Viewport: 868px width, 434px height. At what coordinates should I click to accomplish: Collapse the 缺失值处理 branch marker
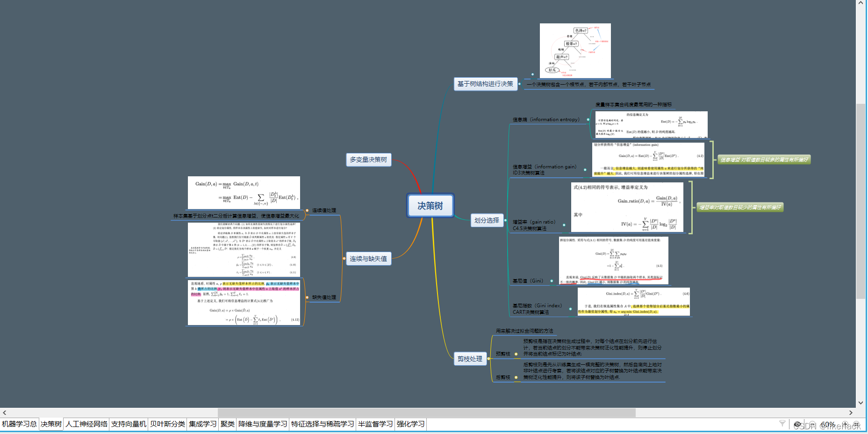coord(307,297)
